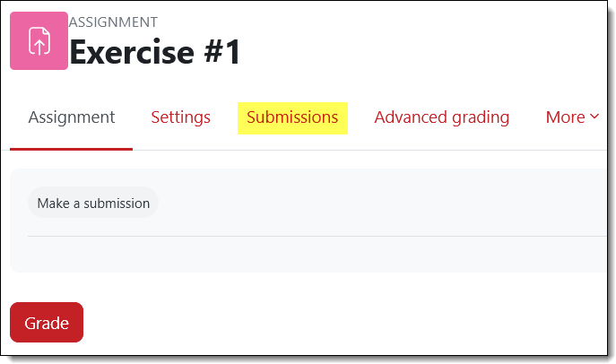The image size is (616, 364).
Task: View student submissions from the tab bar
Action: [292, 117]
